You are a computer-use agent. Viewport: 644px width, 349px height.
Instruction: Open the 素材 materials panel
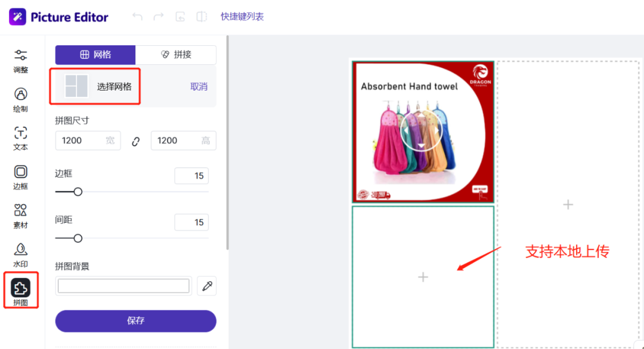click(21, 216)
